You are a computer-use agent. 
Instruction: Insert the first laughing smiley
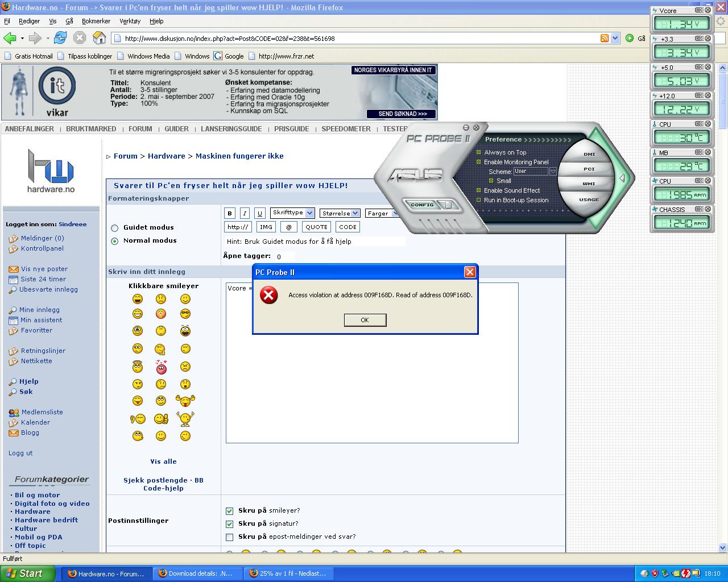pos(138,299)
